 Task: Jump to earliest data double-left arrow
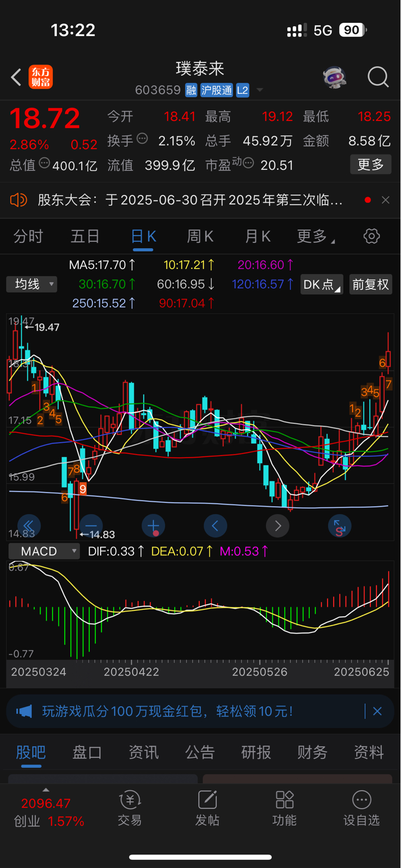[x=29, y=525]
